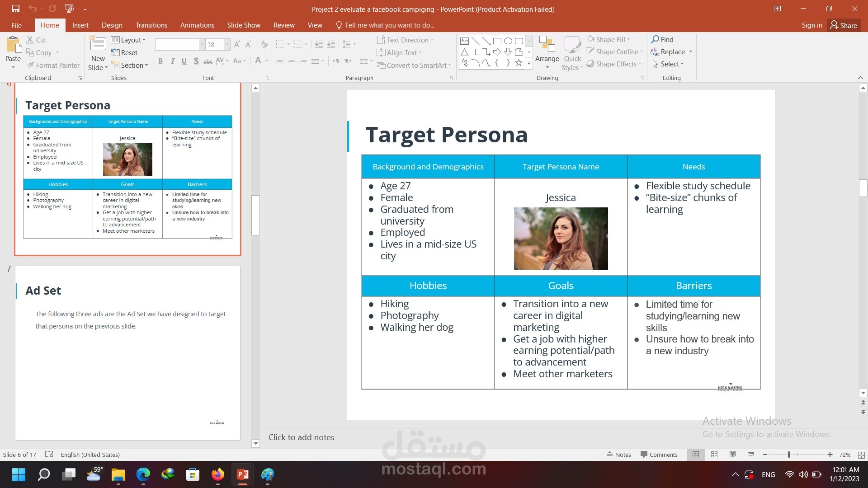The width and height of the screenshot is (868, 488).
Task: Toggle the Comments pane in the status bar
Action: point(659,455)
